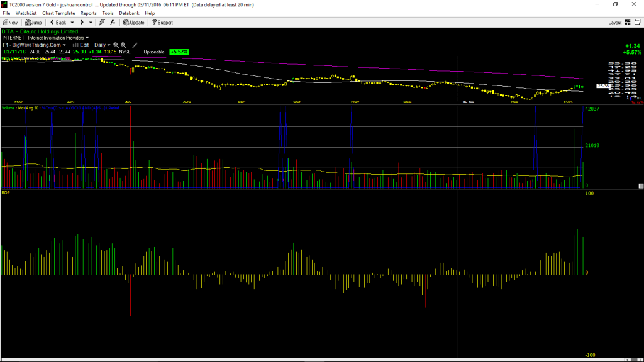Expand the INTERNET industry group dropdown

87,38
